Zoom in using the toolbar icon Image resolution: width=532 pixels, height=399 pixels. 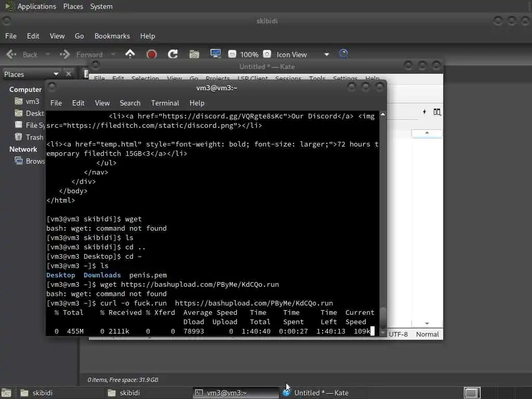267,54
